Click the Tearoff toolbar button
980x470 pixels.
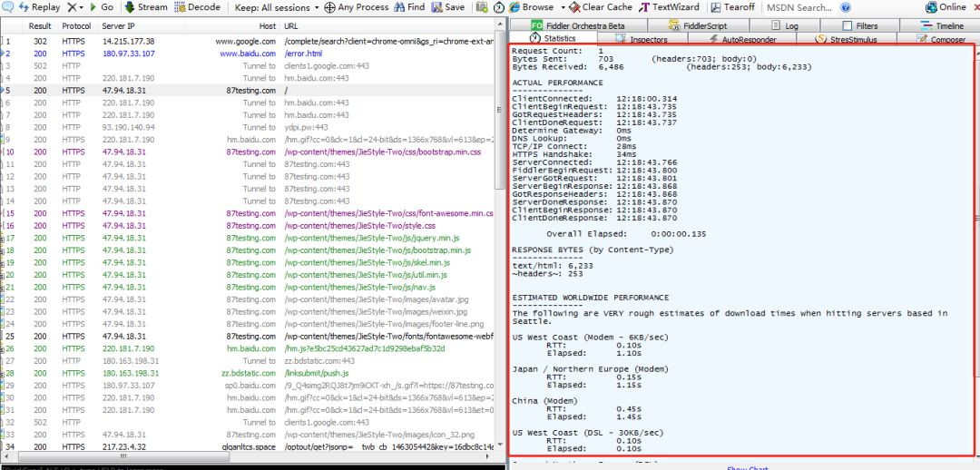coord(732,7)
